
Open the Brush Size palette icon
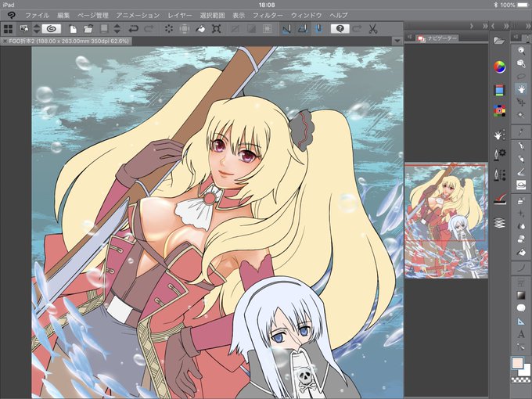coord(499,175)
